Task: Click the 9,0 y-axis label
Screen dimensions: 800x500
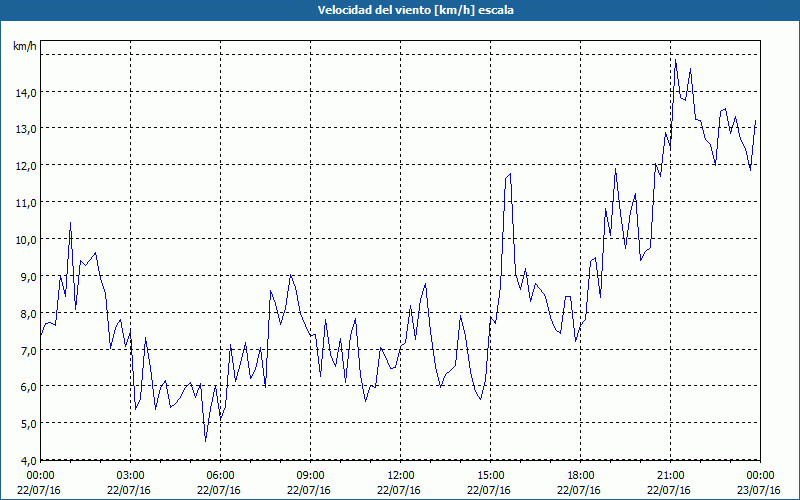Action: pos(29,276)
